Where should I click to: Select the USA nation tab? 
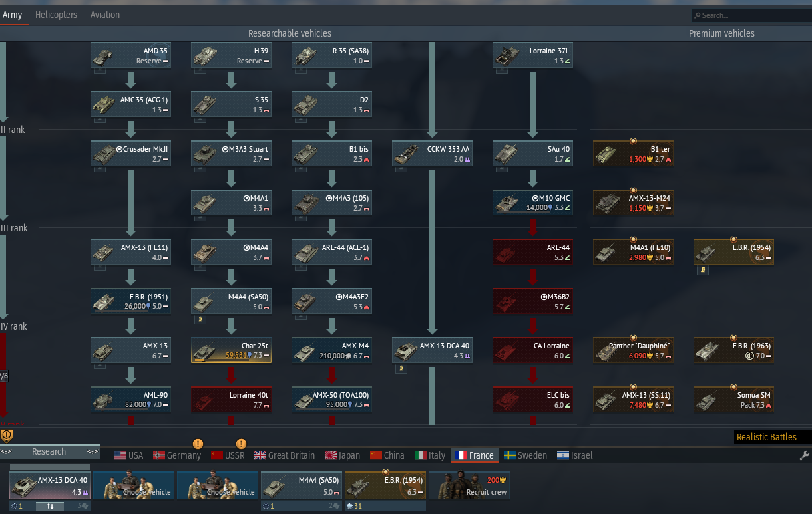pyautogui.click(x=129, y=455)
